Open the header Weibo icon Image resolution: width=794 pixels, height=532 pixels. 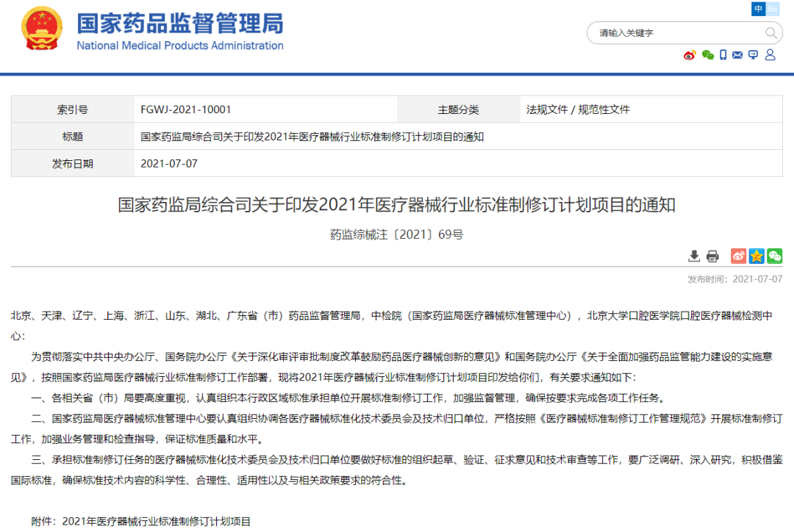tap(690, 55)
